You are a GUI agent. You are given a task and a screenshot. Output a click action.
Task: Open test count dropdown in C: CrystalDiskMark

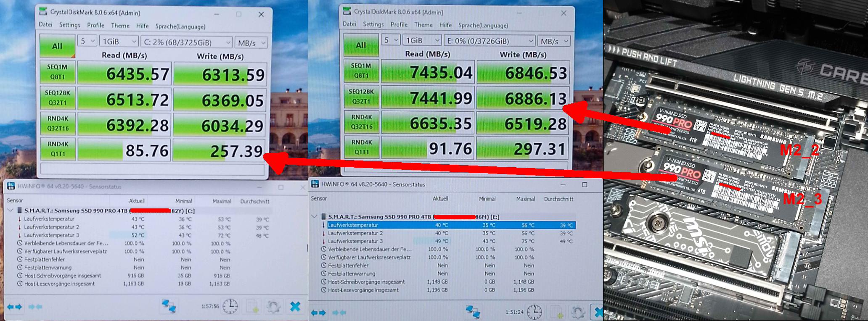coord(87,41)
